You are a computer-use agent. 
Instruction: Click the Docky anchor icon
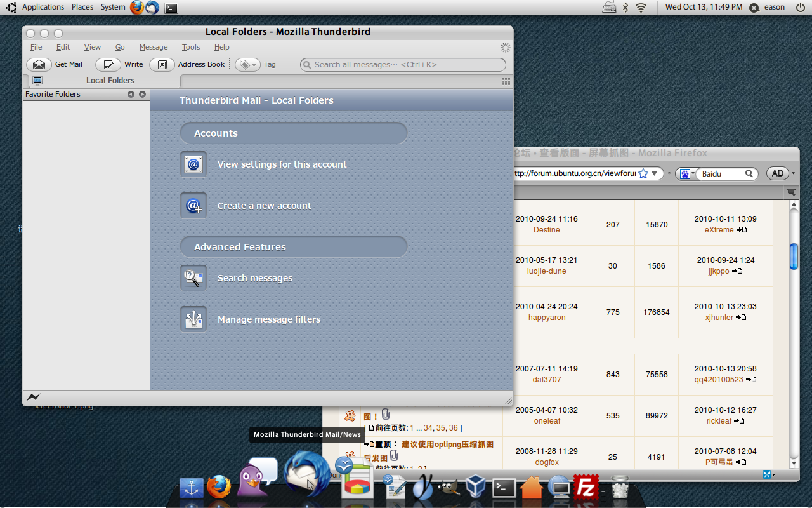191,488
